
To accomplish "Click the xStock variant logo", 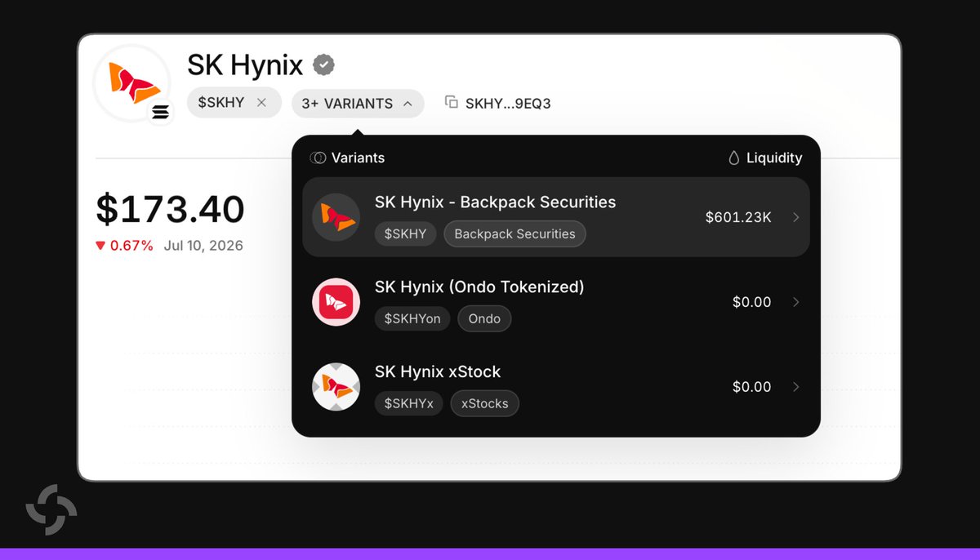I will [x=336, y=387].
